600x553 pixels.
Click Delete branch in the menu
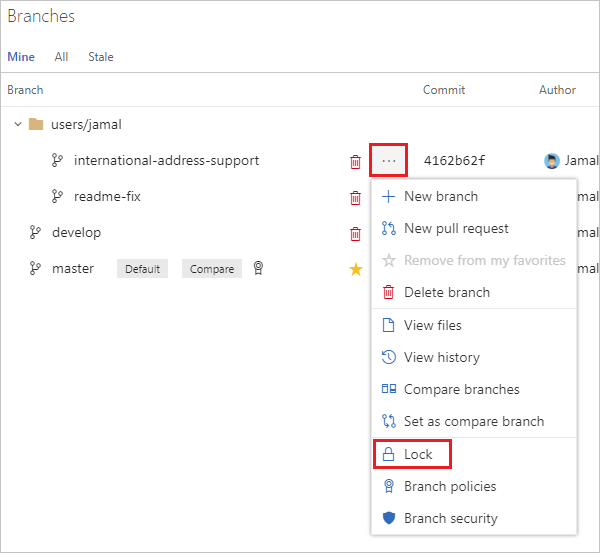pyautogui.click(x=446, y=292)
